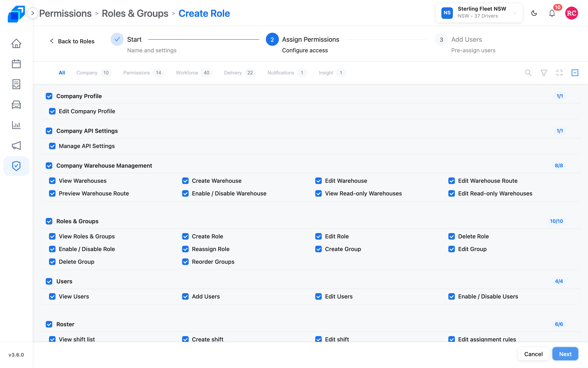
Task: Uncheck Edit Company Profile
Action: (52, 111)
